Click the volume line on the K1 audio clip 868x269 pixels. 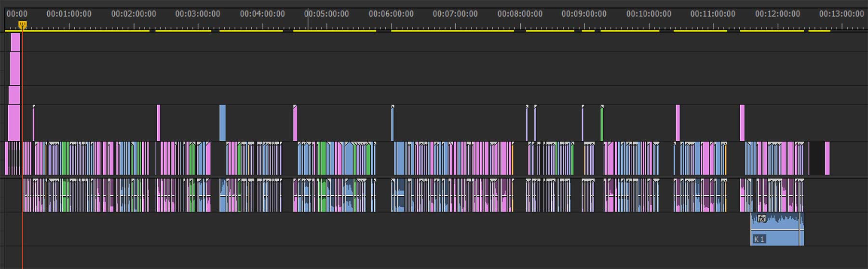tap(776, 230)
